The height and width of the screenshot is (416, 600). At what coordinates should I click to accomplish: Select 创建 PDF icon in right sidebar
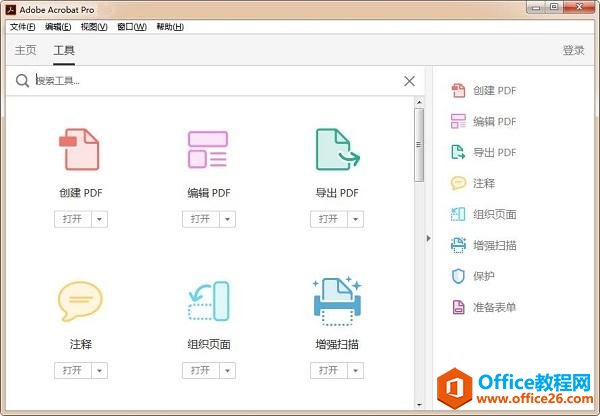pyautogui.click(x=458, y=90)
